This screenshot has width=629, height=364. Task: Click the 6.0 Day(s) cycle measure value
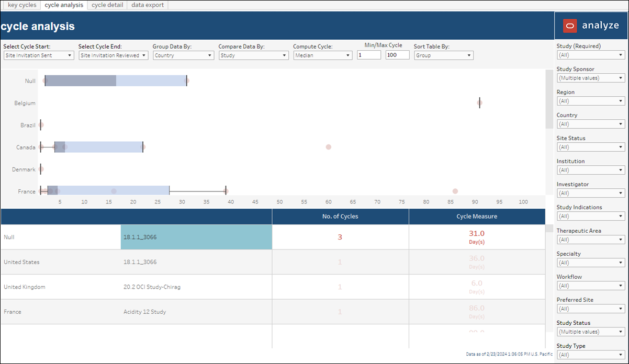(476, 287)
